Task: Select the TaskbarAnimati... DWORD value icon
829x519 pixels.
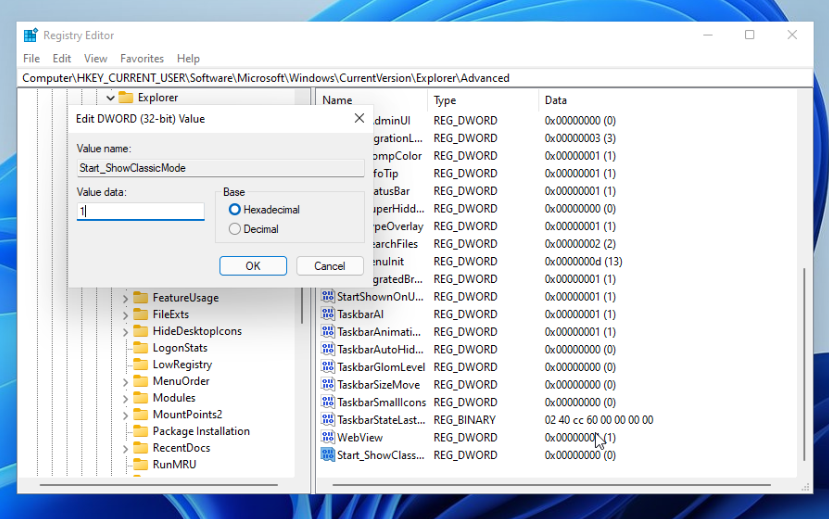Action: tap(327, 332)
